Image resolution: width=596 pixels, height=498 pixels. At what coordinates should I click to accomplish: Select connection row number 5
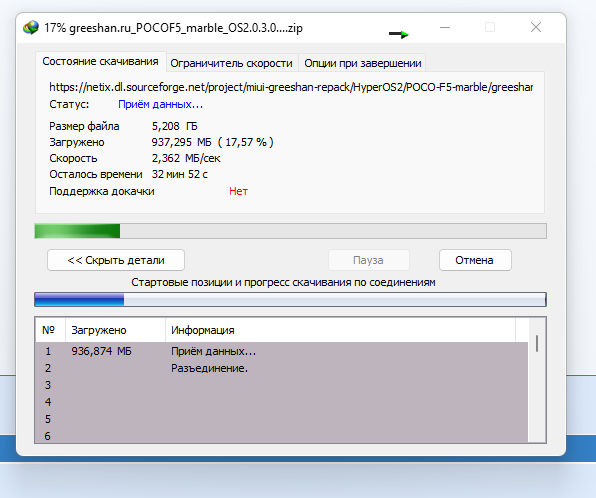[x=282, y=419]
